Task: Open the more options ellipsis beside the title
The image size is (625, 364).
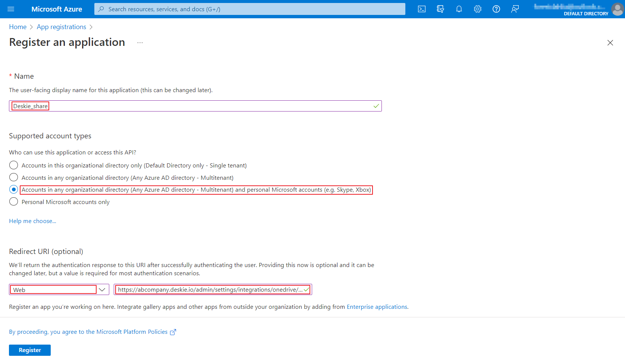Action: [140, 43]
